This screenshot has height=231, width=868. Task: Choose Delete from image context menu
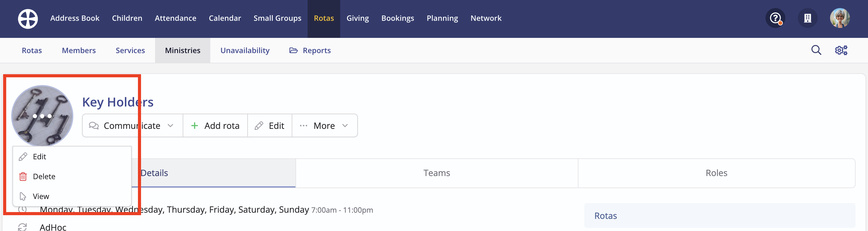pos(72,176)
